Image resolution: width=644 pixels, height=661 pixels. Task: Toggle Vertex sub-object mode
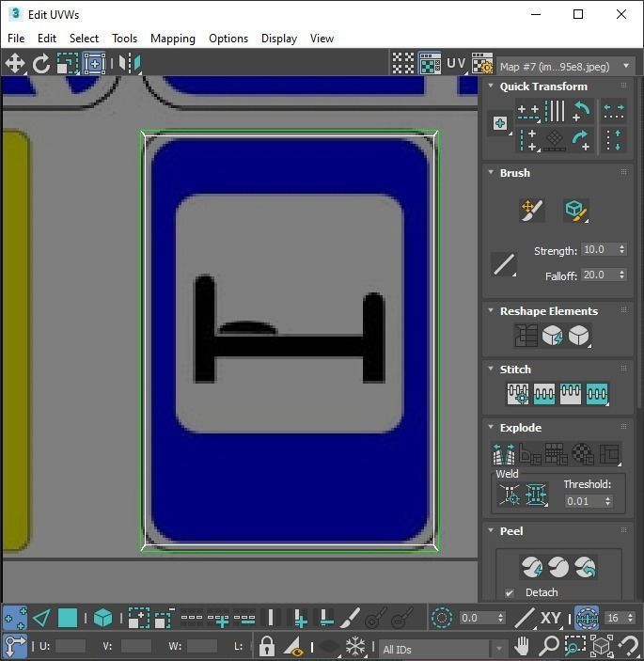15,619
